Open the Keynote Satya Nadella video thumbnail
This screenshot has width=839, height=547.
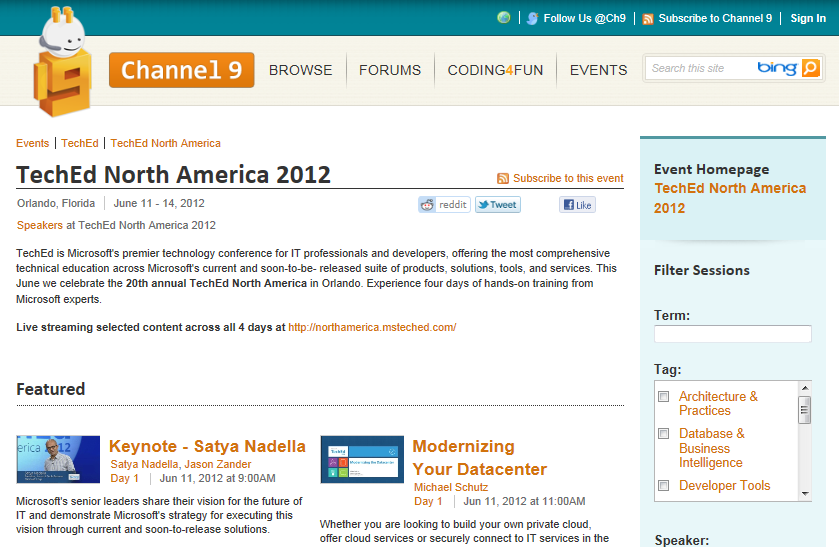(x=58, y=459)
